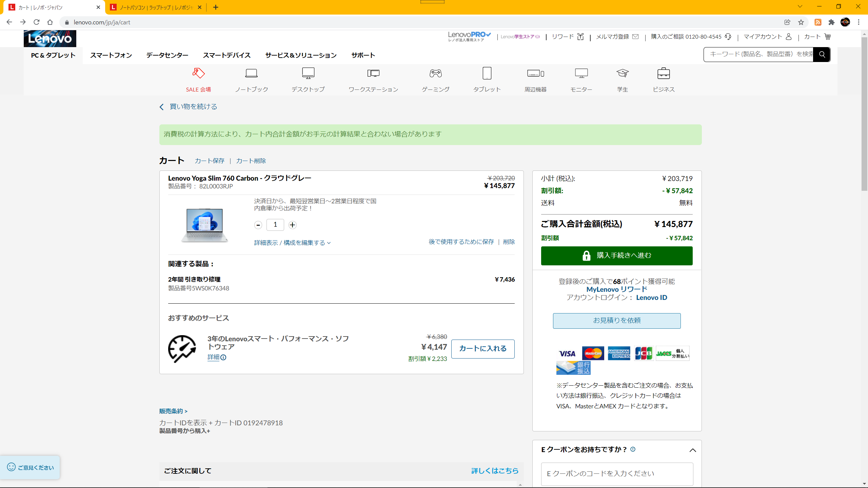Click the メルマガ登録 envelope icon
868x488 pixels.
636,37
